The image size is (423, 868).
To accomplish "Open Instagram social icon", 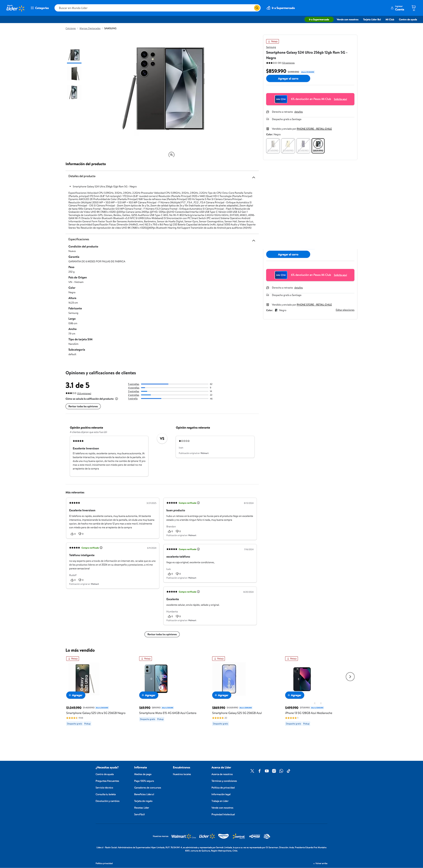I will (274, 771).
